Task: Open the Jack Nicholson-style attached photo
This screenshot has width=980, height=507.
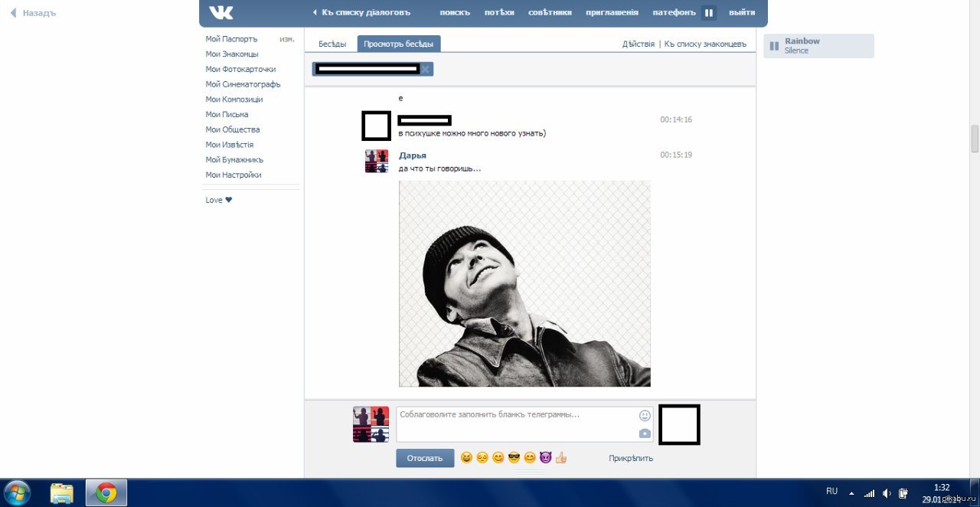Action: click(x=524, y=283)
